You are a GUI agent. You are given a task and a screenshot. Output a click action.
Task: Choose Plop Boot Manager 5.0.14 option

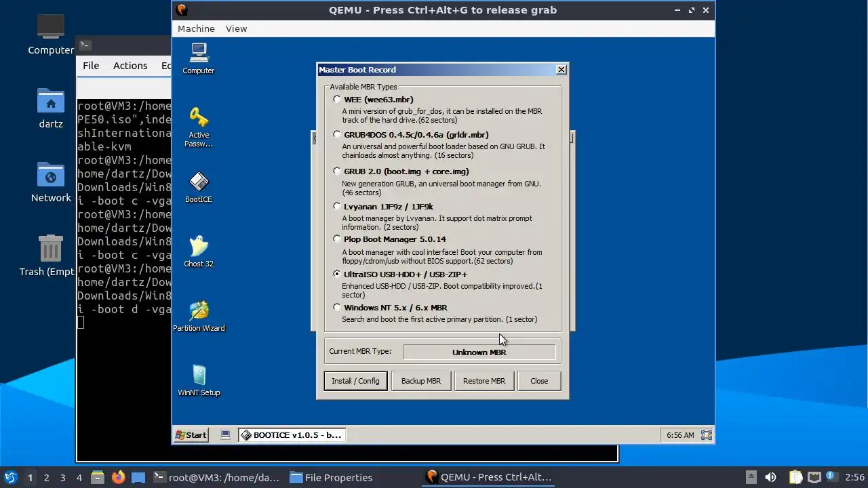coord(337,239)
